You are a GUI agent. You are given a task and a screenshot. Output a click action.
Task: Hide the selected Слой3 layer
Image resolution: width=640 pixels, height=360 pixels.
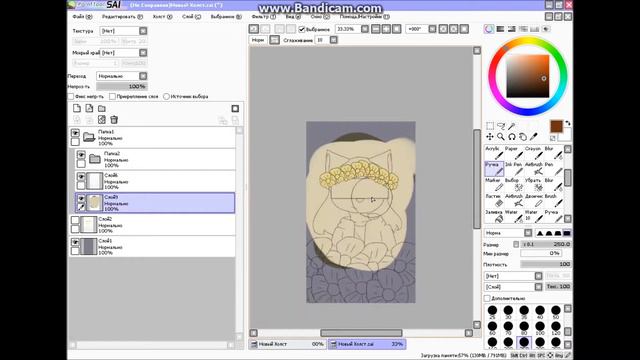pos(81,198)
